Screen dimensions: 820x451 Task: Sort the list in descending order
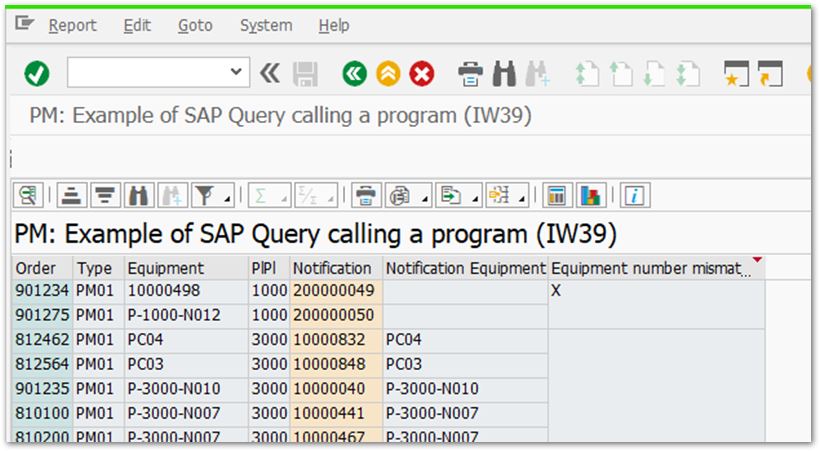[x=105, y=195]
